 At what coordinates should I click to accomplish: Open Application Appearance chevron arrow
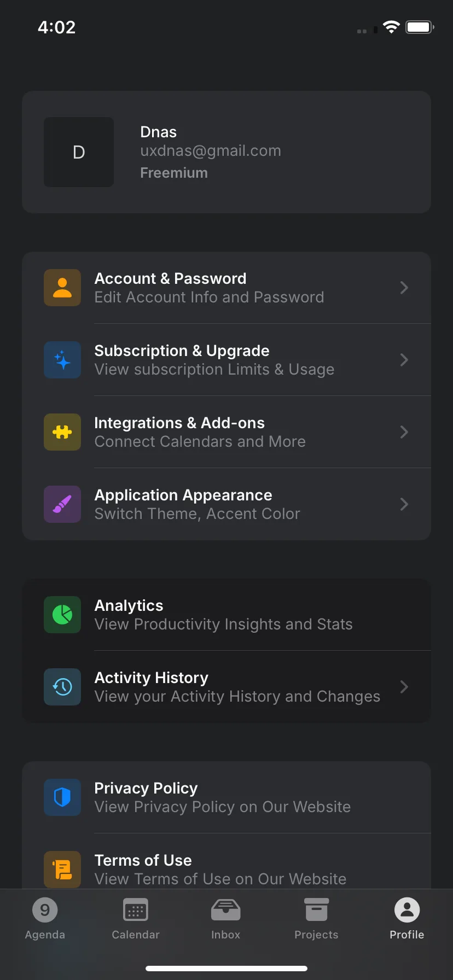click(x=404, y=504)
